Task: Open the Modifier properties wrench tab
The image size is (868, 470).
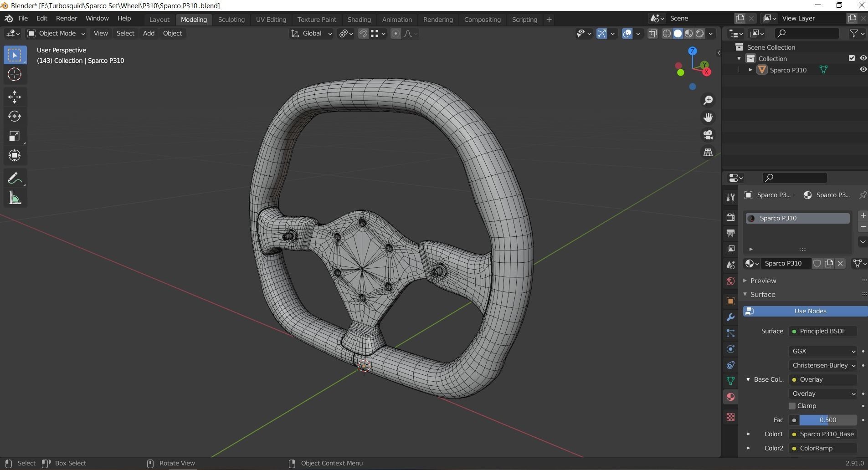Action: 730,317
